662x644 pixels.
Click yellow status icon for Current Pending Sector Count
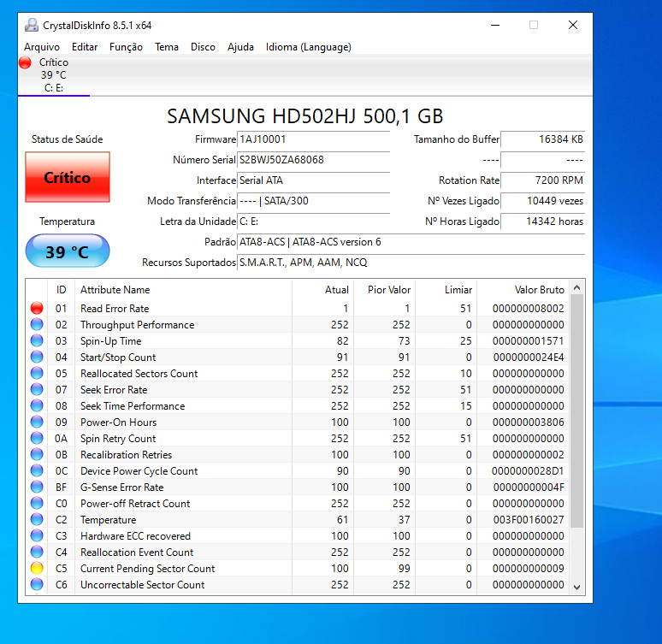click(37, 568)
